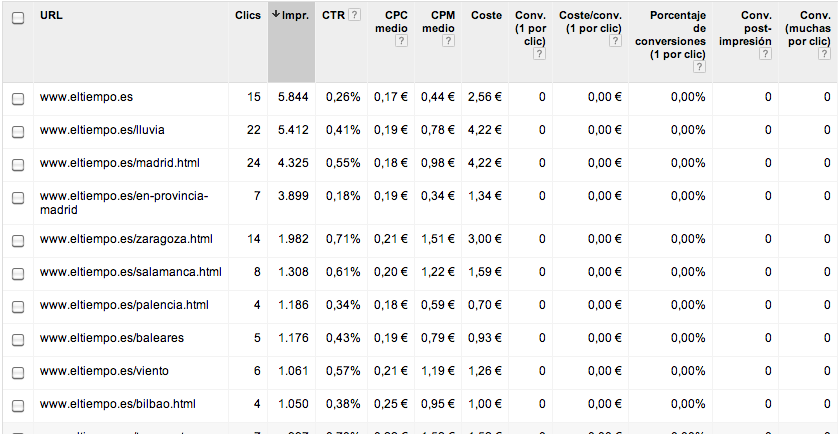The height and width of the screenshot is (434, 838).
Task: Open the CPC medio help question mark
Action: click(401, 42)
